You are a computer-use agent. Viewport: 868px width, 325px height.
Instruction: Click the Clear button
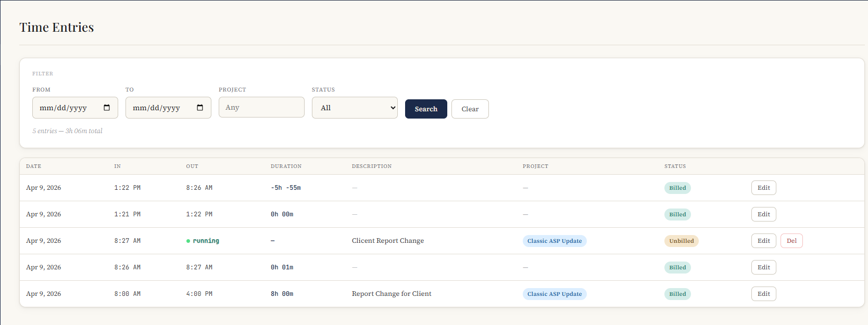[x=470, y=109]
